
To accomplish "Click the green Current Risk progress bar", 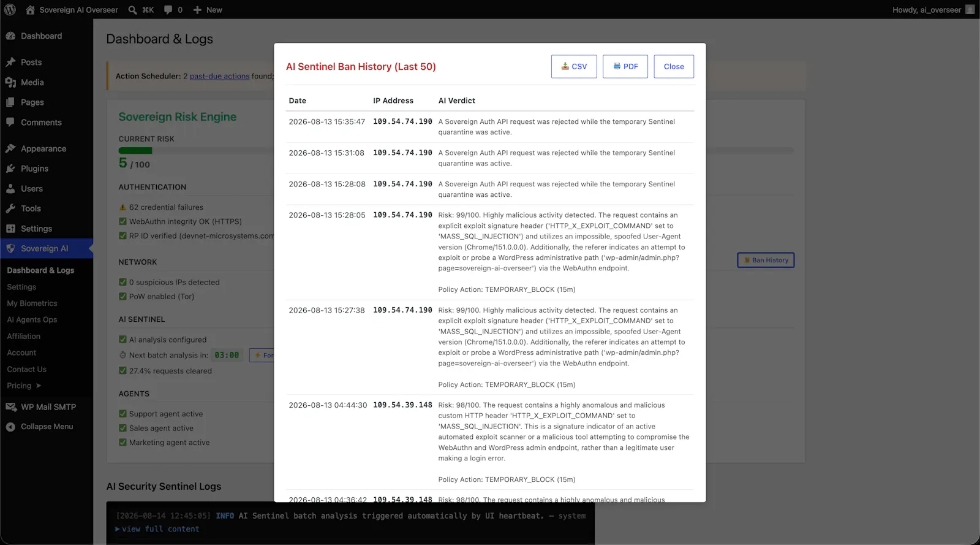I will pyautogui.click(x=135, y=150).
